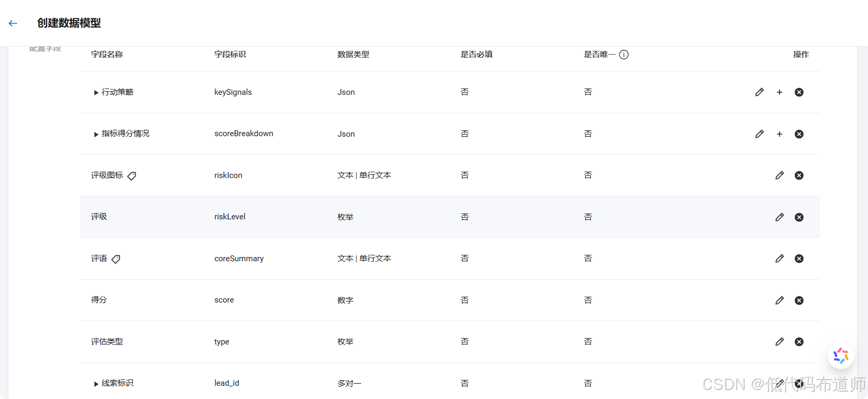Select the riskIcon identifier cell
The width and height of the screenshot is (868, 399).
click(228, 175)
